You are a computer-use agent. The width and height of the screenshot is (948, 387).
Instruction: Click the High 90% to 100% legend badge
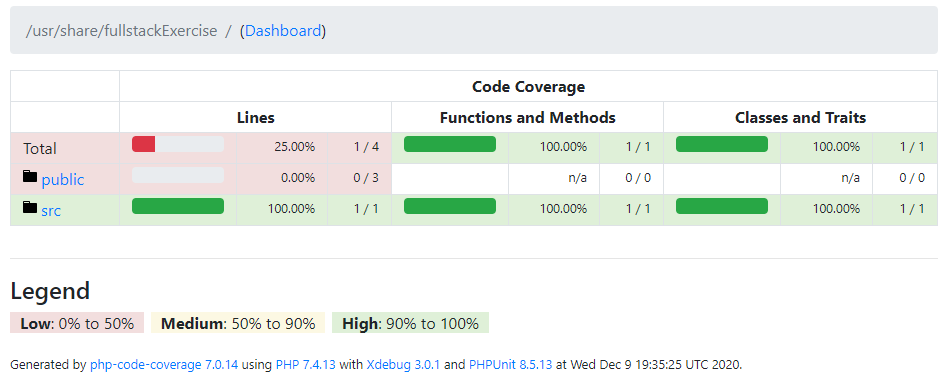pos(411,323)
